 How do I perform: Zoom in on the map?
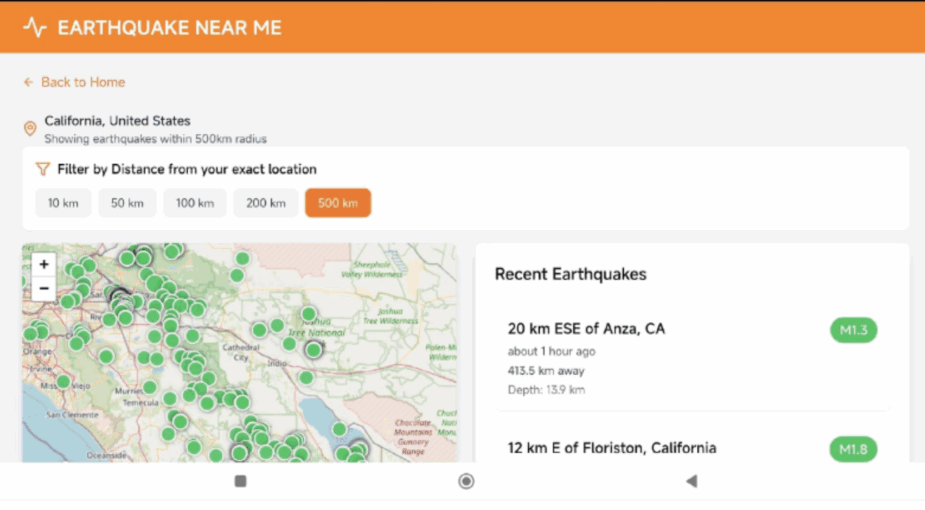click(x=44, y=265)
